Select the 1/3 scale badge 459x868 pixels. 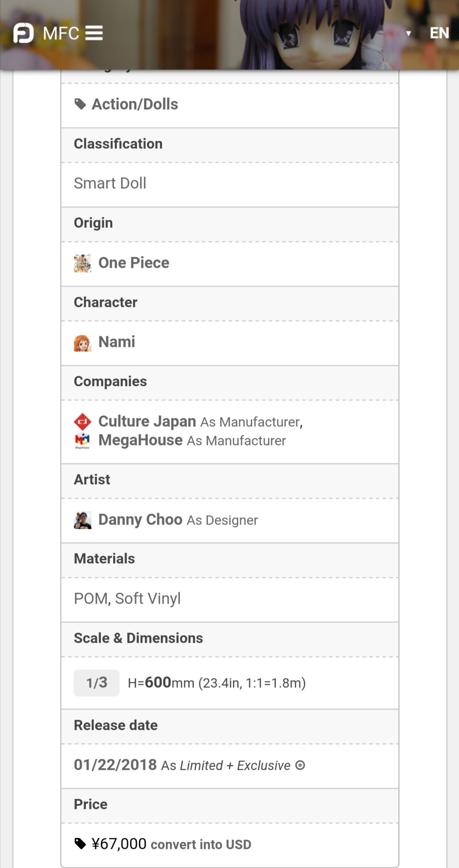96,683
